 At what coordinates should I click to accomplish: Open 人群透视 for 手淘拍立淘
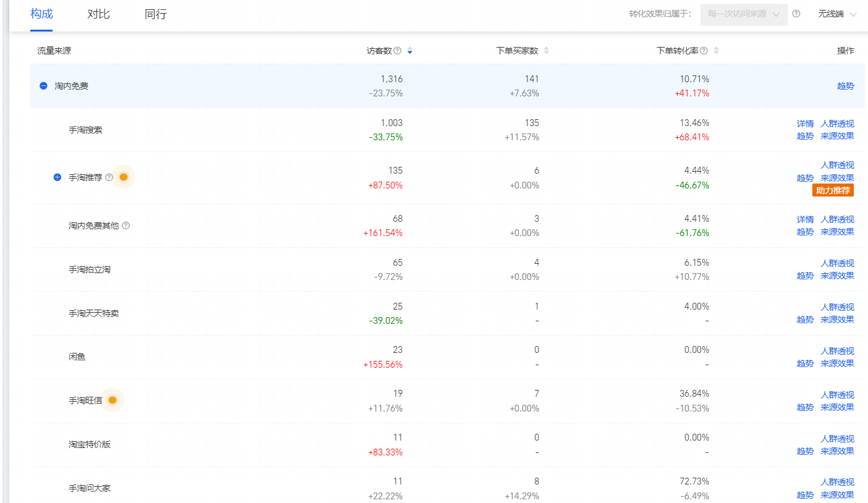[x=837, y=263]
